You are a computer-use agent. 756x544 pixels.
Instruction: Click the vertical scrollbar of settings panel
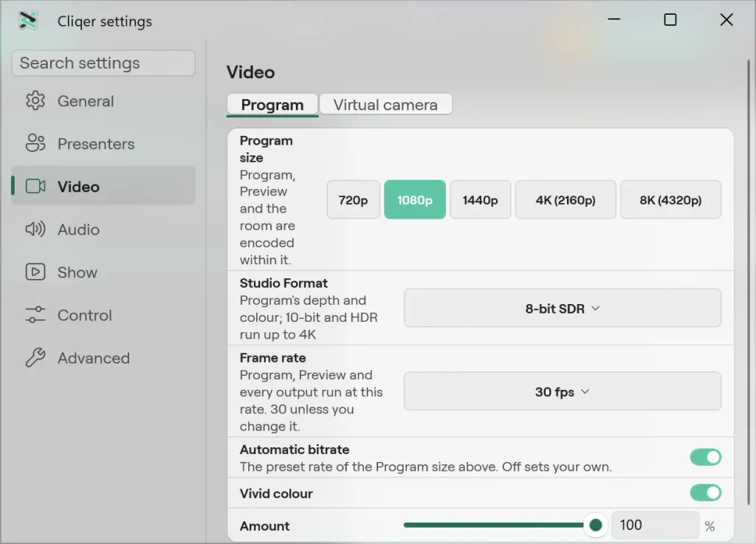[x=750, y=282]
